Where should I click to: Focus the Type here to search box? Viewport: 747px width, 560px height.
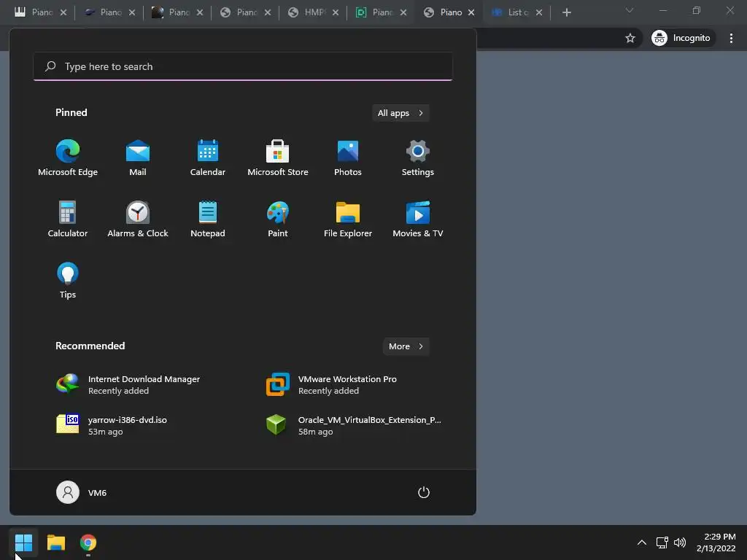[x=243, y=66]
